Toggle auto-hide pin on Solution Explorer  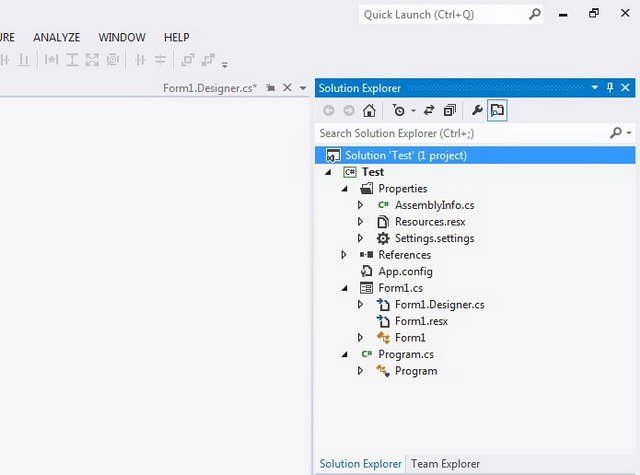click(610, 88)
